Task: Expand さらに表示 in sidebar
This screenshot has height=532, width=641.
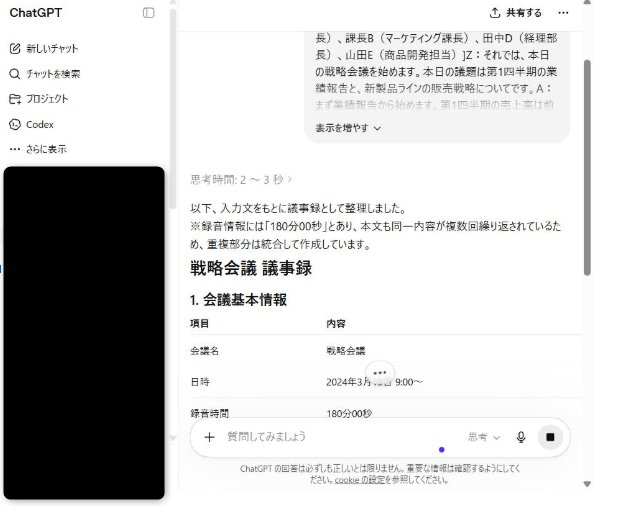Action: coord(38,149)
